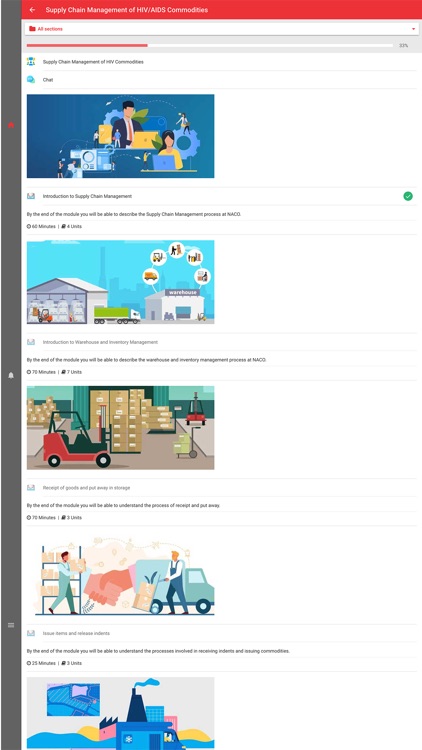This screenshot has width=422, height=750.
Task: Click the course title in red header
Action: [127, 10]
